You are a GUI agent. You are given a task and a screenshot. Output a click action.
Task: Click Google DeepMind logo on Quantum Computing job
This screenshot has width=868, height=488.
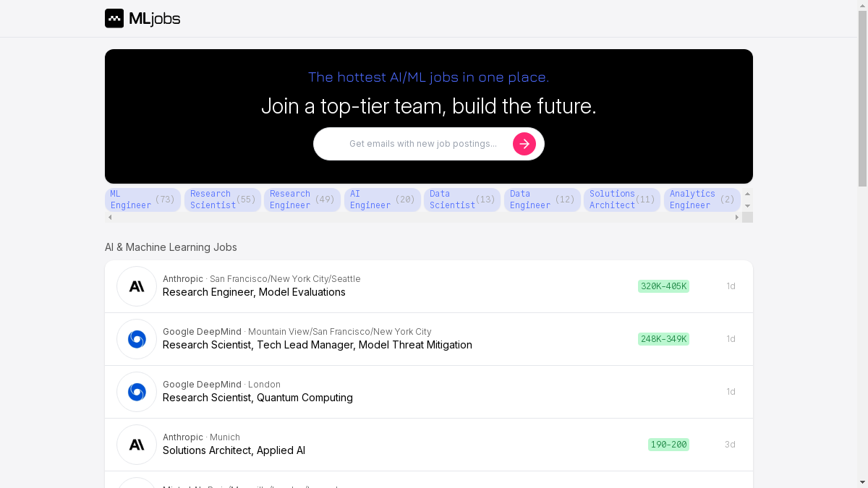click(137, 392)
